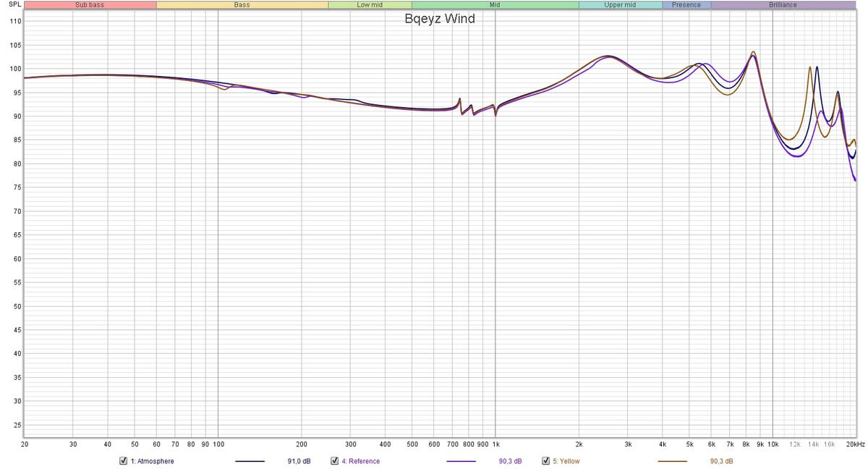Click the Brilliance band label
The height and width of the screenshot is (469, 868).
click(x=783, y=5)
